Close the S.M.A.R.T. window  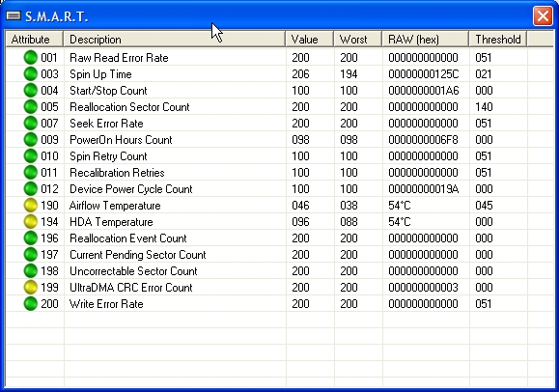click(543, 16)
